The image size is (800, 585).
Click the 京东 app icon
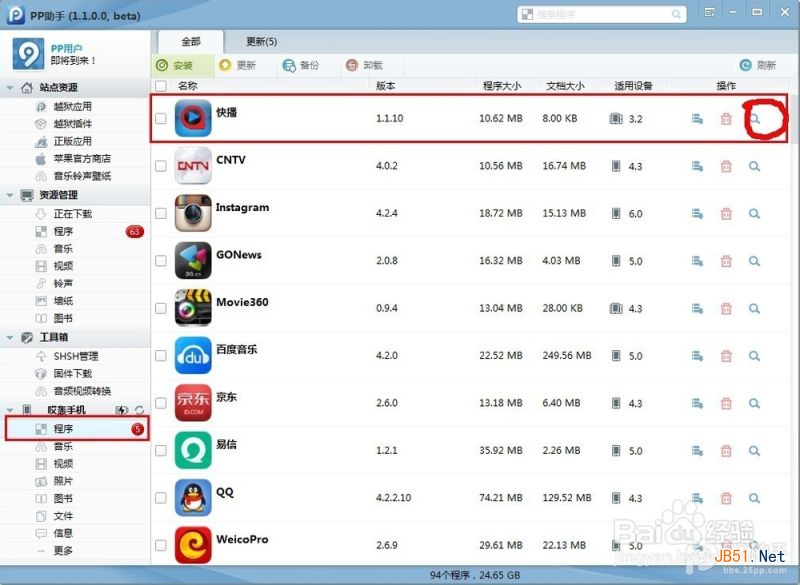click(193, 403)
